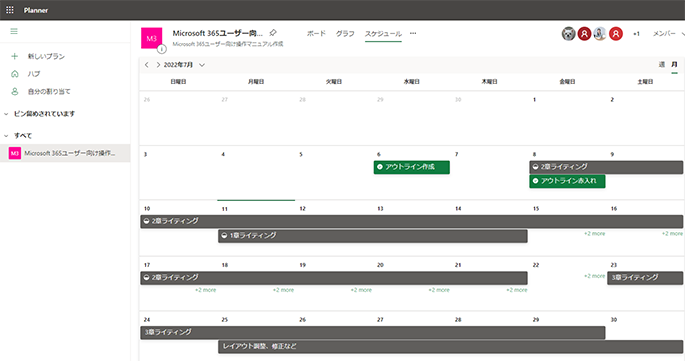Switch to the ボード tab
Viewport: 685px width, 361px height.
click(x=316, y=33)
